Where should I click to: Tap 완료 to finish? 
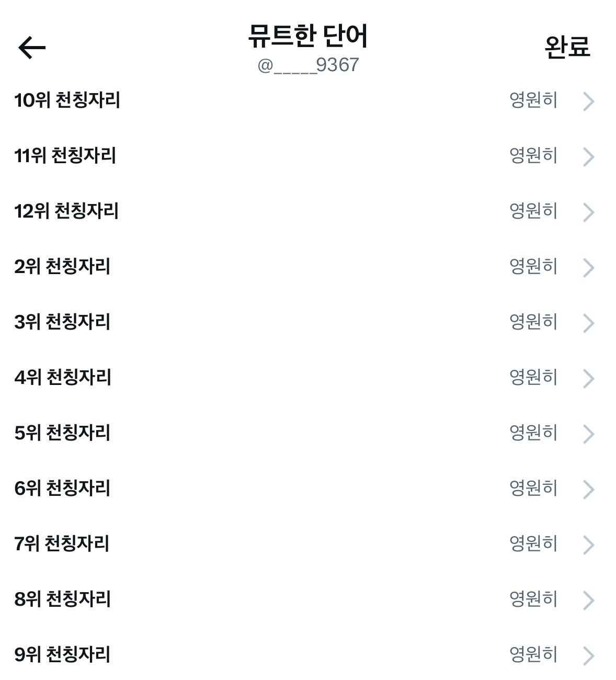(567, 47)
